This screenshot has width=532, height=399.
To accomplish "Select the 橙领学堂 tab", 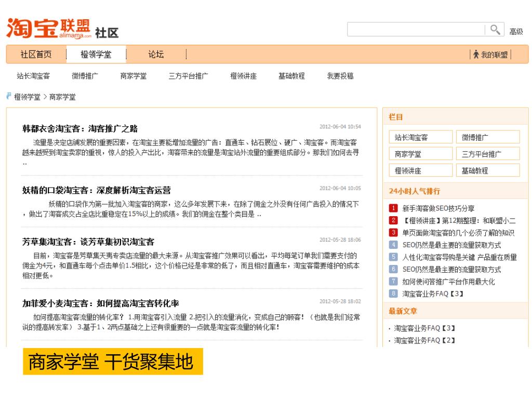I will tap(96, 54).
